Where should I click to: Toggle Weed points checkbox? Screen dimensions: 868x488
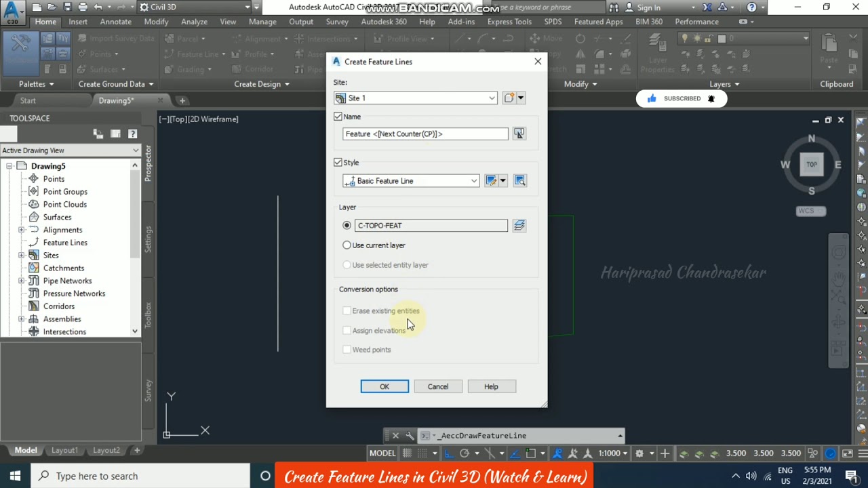coord(347,350)
